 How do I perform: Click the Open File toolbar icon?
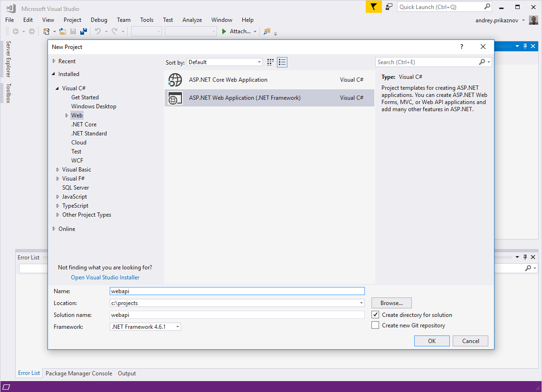coord(63,31)
